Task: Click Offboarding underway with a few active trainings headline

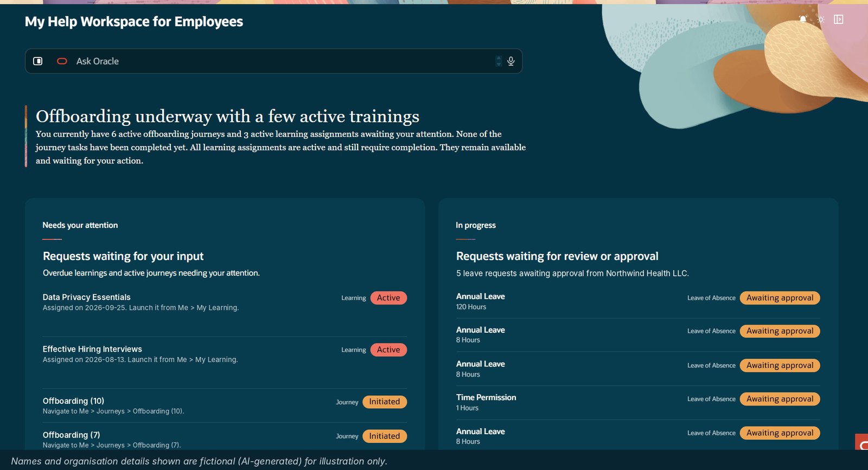Action: 227,116
